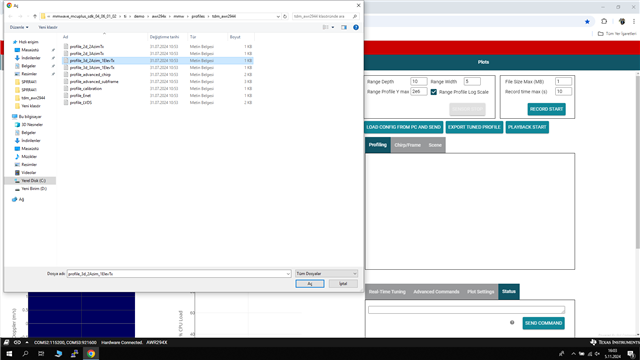The height and width of the screenshot is (360, 640).
Task: Click PLAYBACK START button
Action: [x=527, y=127]
